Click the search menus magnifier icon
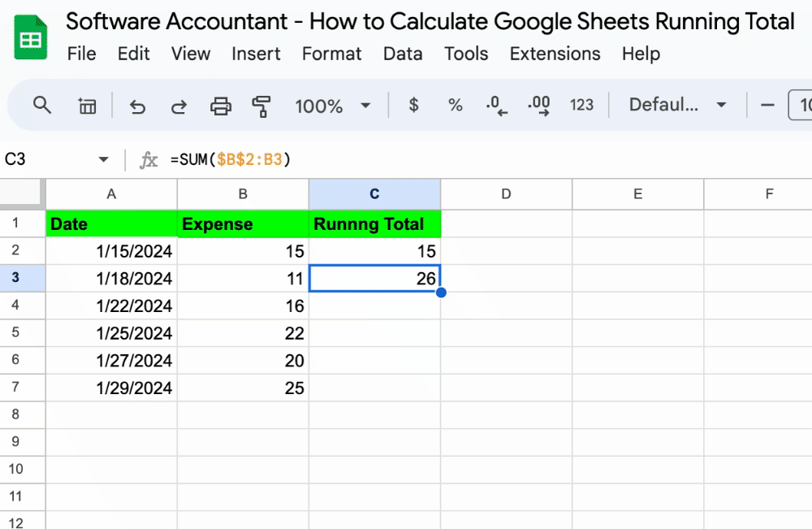The height and width of the screenshot is (529, 812). point(42,105)
